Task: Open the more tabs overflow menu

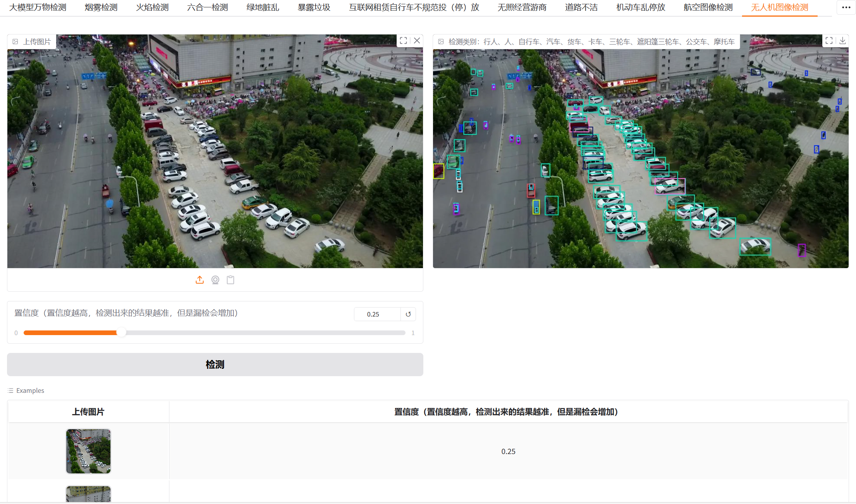Action: [x=846, y=7]
